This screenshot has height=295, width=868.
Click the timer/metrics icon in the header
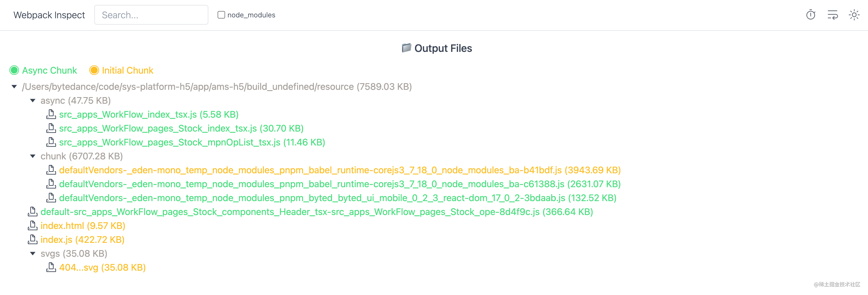(x=811, y=15)
